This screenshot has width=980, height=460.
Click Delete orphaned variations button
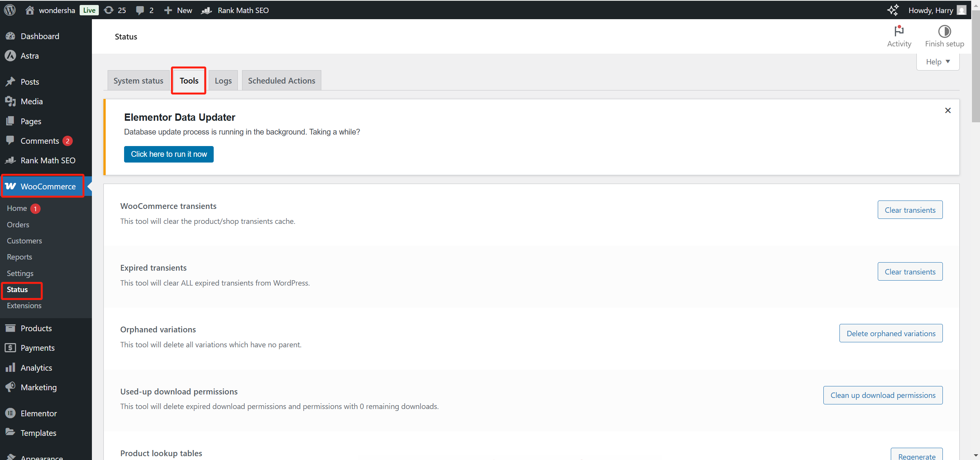tap(890, 333)
